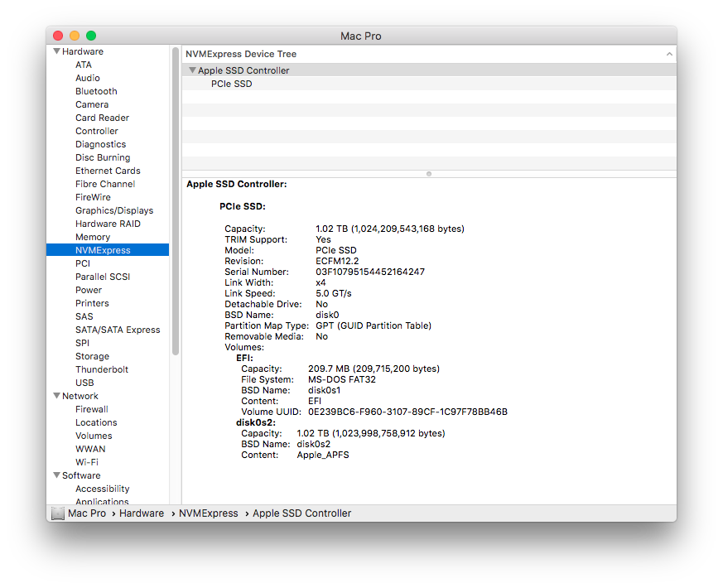Select Audio in the sidebar
This screenshot has width=723, height=588.
pos(88,78)
